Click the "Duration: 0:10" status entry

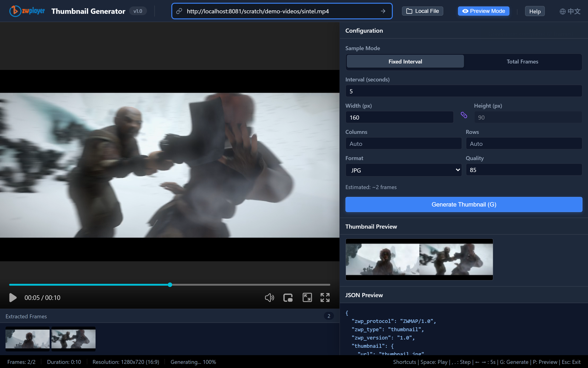[x=64, y=362]
